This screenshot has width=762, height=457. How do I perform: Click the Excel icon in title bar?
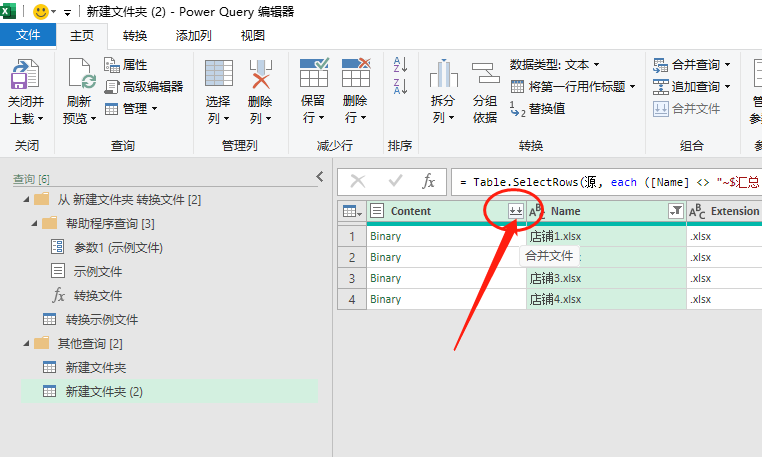[7, 11]
